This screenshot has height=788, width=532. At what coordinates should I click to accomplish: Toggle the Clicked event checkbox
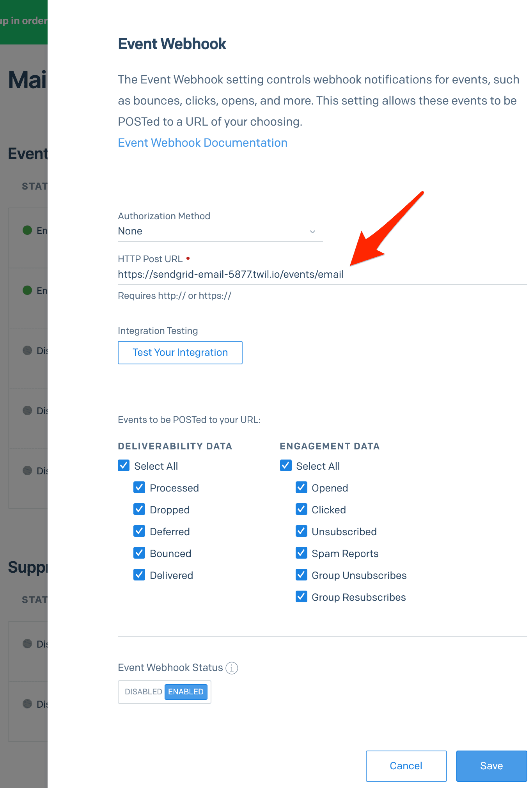click(x=301, y=509)
